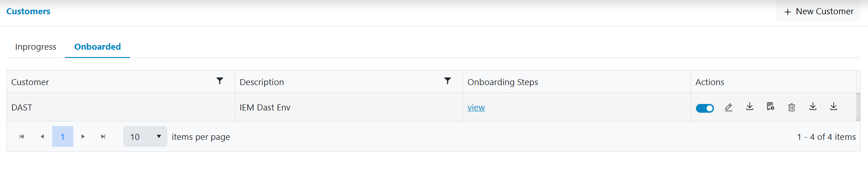The width and height of the screenshot is (868, 190).
Task: Switch to the Inprogress tab
Action: [36, 47]
